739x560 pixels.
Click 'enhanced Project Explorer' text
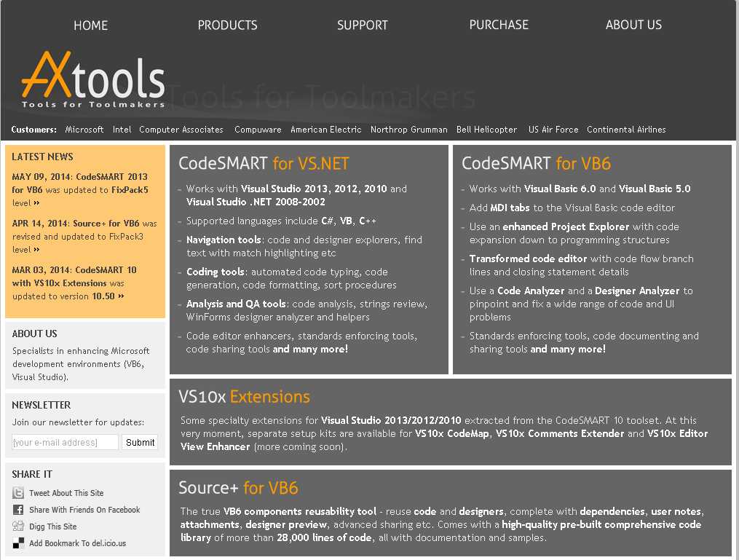coord(566,226)
